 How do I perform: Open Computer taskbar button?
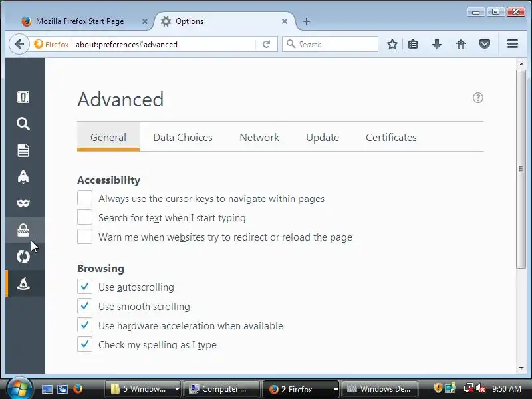(221, 389)
